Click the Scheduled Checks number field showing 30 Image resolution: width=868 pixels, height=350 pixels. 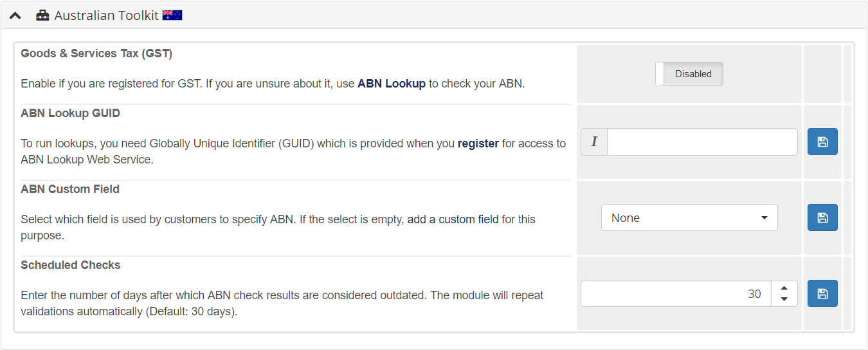676,293
